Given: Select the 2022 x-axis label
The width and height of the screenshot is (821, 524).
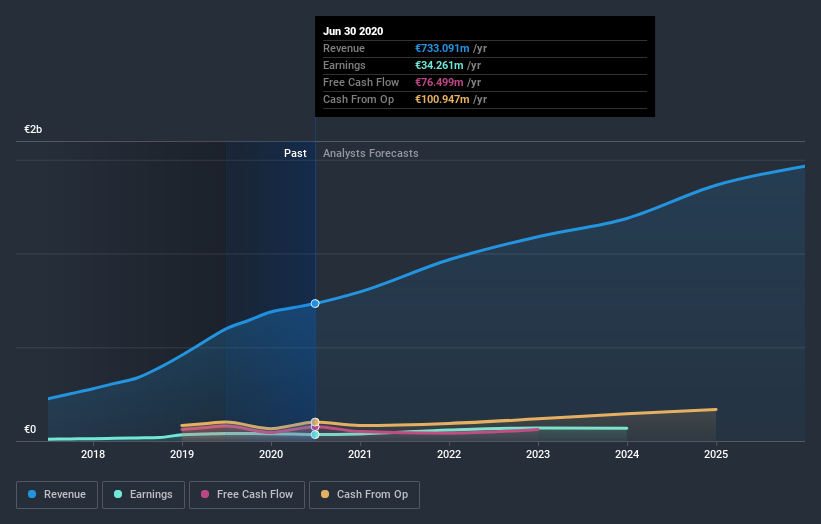Looking at the screenshot, I should (x=449, y=454).
